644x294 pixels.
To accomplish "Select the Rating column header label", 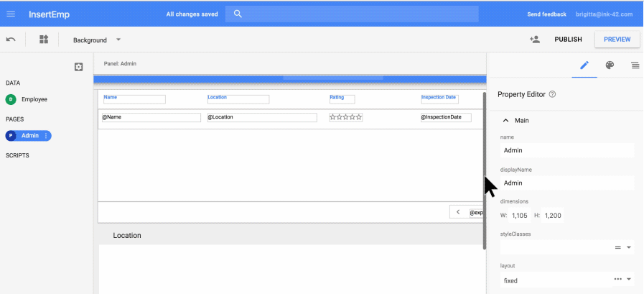I will pyautogui.click(x=342, y=99).
